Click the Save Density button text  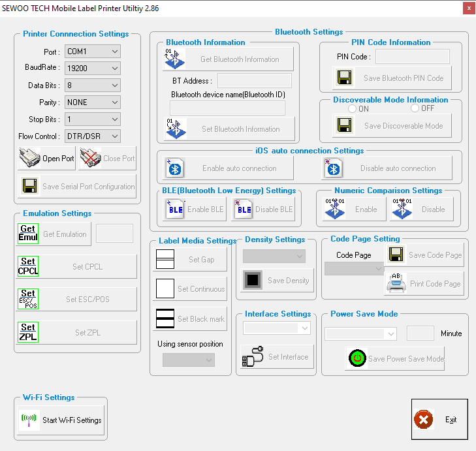coord(289,281)
